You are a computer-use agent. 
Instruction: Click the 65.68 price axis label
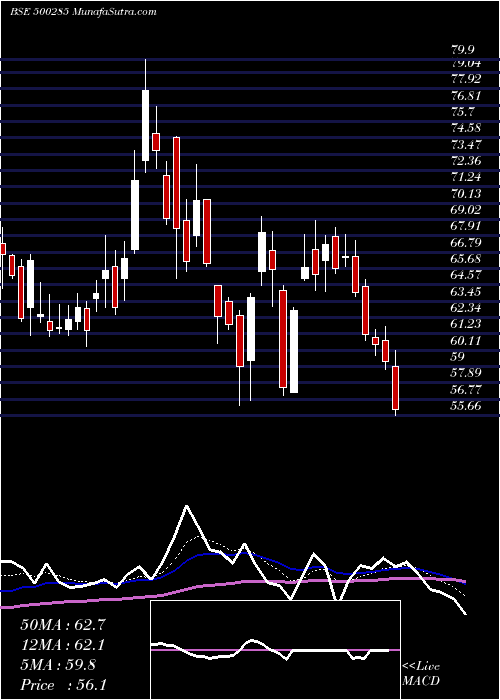tap(467, 259)
